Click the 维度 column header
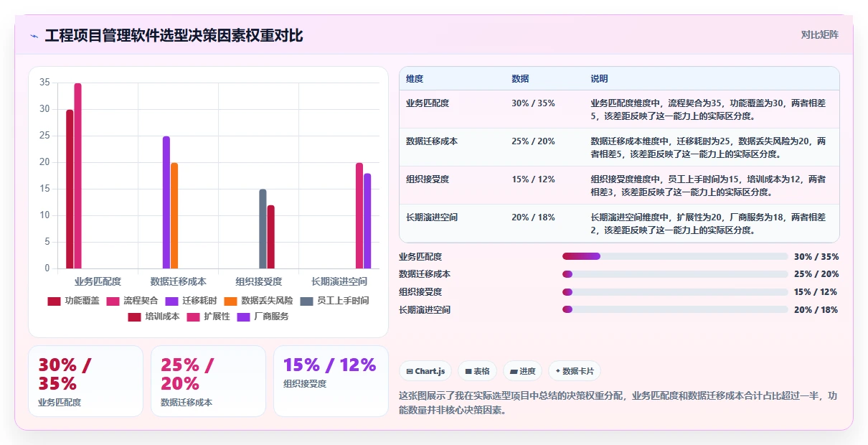 (x=414, y=79)
